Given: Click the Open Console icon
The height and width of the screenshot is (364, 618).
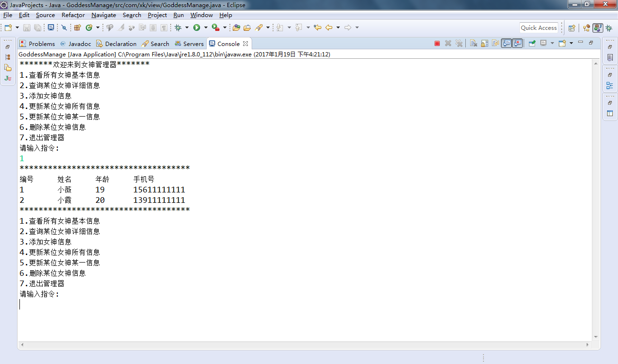Looking at the screenshot, I should tap(562, 43).
